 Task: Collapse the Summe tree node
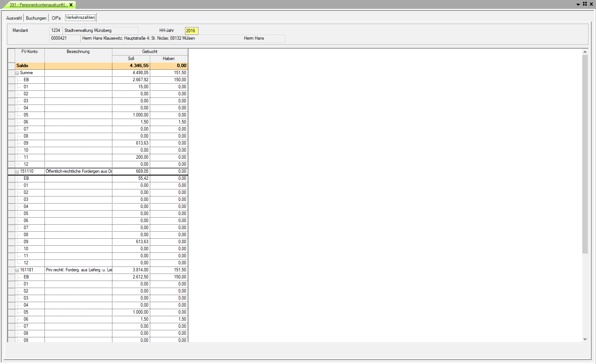tap(17, 73)
